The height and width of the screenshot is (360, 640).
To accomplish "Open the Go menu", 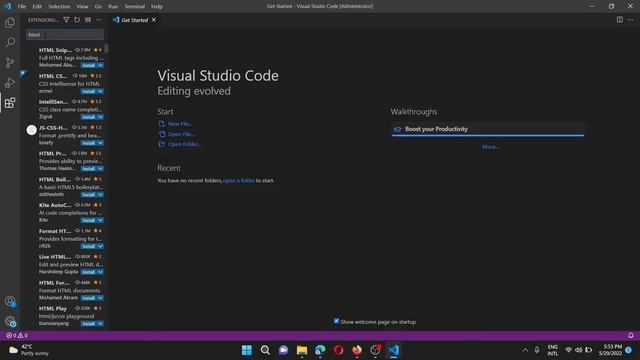I will (x=98, y=6).
